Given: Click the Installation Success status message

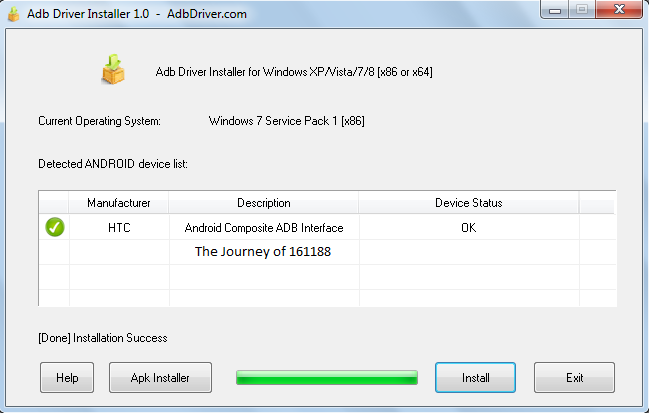Looking at the screenshot, I should point(103,338).
